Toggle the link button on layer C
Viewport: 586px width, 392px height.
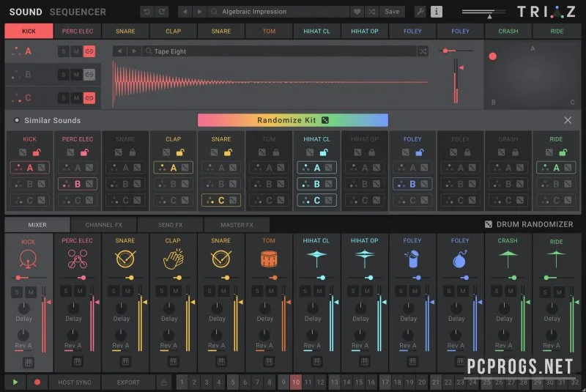[89, 98]
